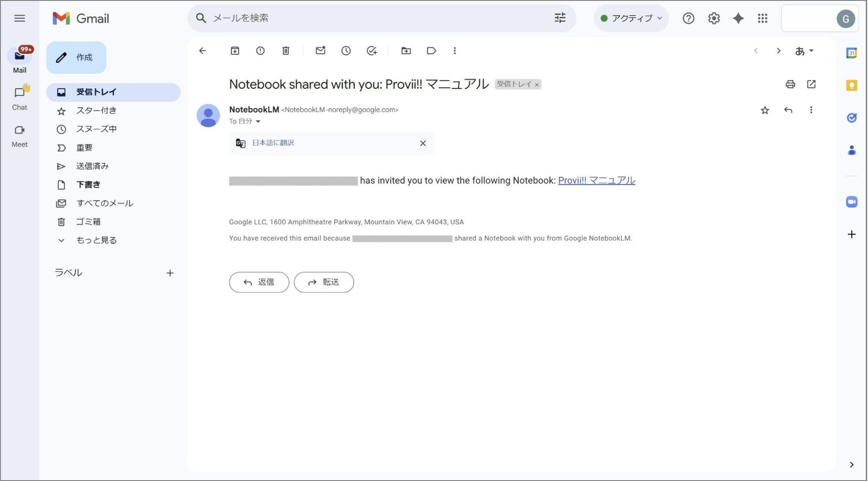Open the Provii!! マニュアル notebook link
The image size is (868, 481).
tap(597, 180)
